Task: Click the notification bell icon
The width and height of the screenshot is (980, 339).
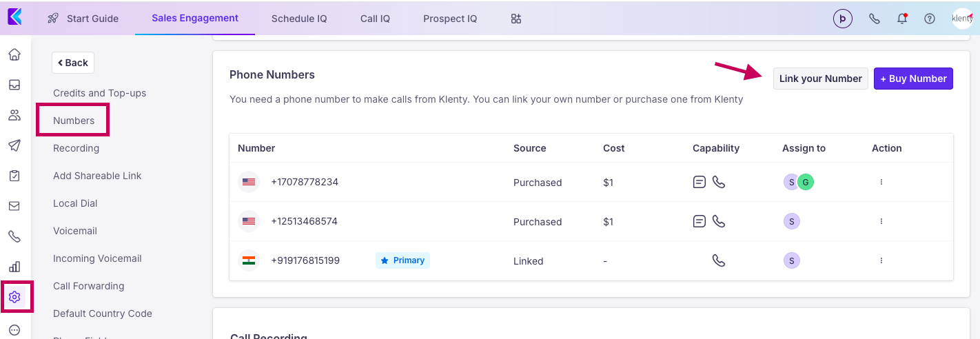Action: [x=902, y=19]
